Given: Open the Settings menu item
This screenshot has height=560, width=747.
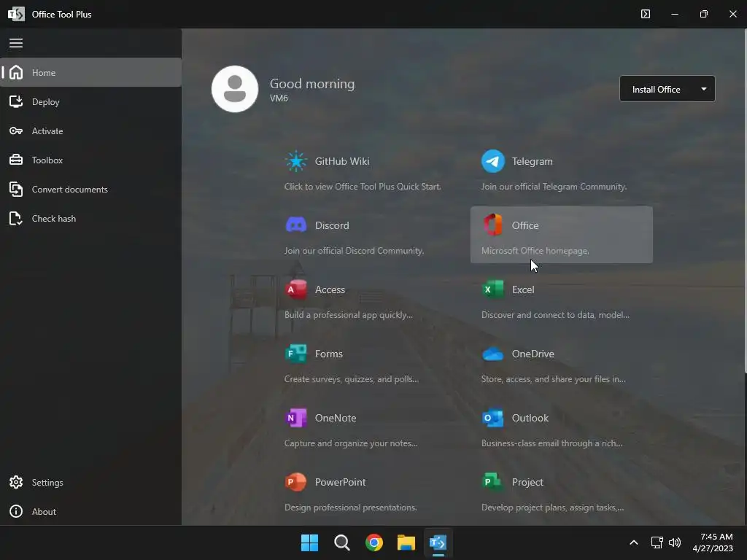Looking at the screenshot, I should coord(90,483).
